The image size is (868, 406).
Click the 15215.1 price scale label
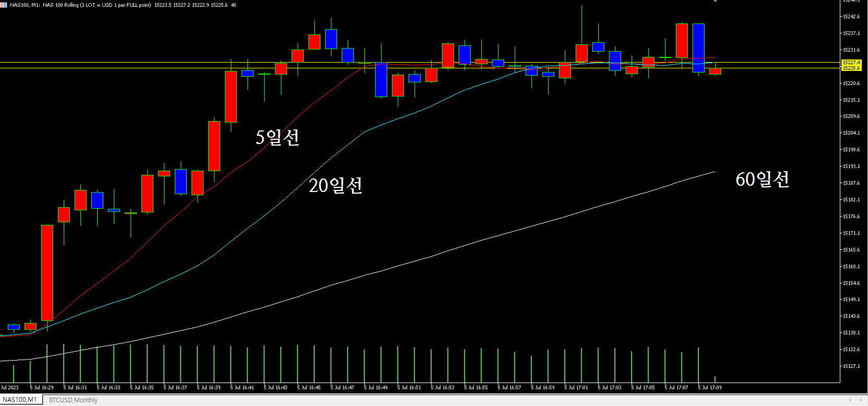[851, 100]
